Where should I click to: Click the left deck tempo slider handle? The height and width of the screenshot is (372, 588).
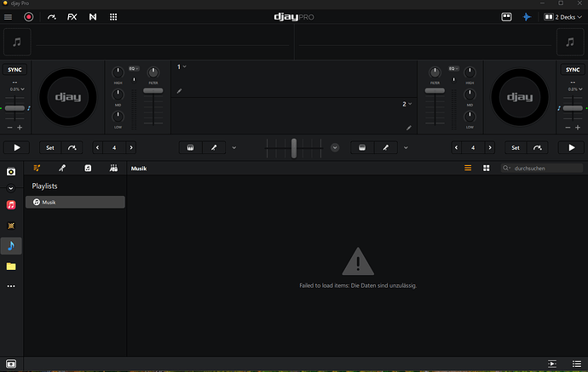(x=14, y=108)
